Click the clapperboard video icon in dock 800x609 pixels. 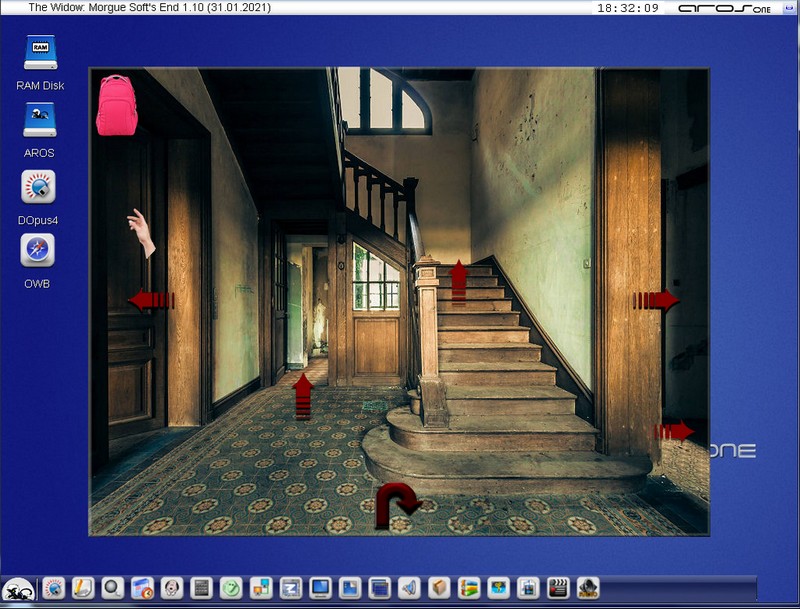click(558, 588)
